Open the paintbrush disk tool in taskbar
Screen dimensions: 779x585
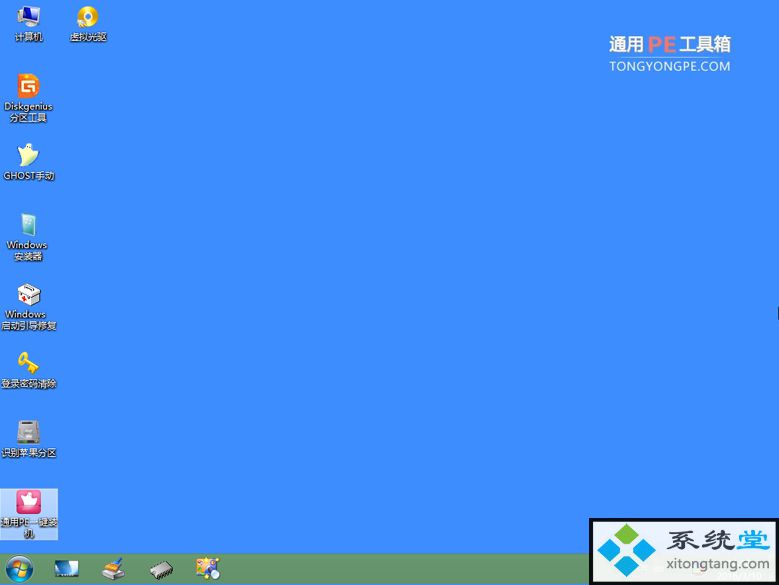(113, 569)
